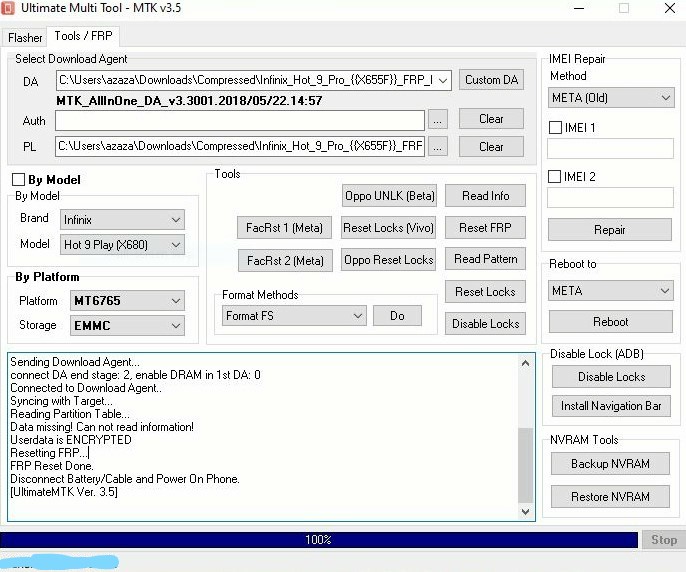Click 'Disconnect Battery/Cable and Power On Phone.' line
This screenshot has height=572, width=686.
(x=125, y=479)
